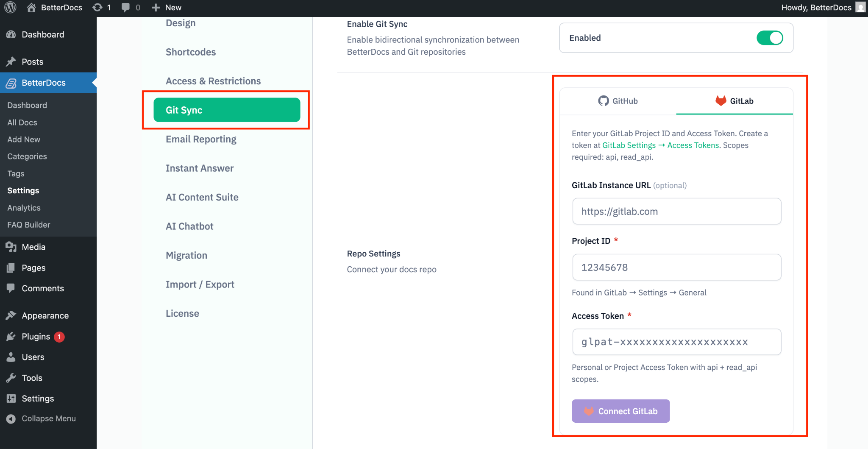Click the Plugins update count badge
This screenshot has width=868, height=449.
(x=59, y=337)
